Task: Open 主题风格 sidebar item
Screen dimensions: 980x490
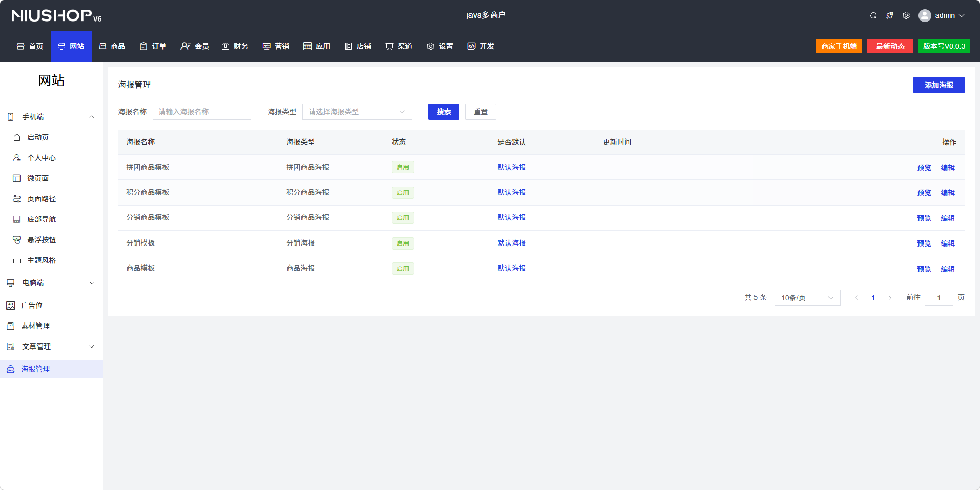Action: [42, 260]
